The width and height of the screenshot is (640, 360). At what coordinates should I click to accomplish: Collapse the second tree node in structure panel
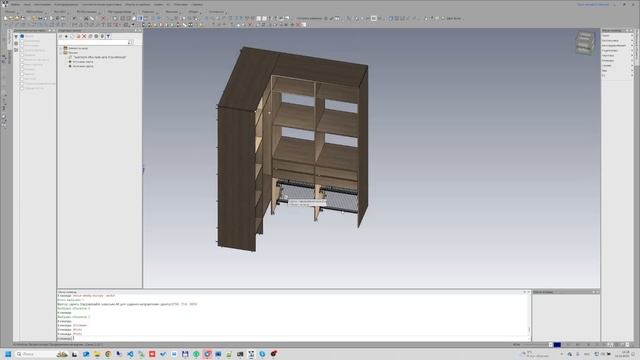point(61,53)
